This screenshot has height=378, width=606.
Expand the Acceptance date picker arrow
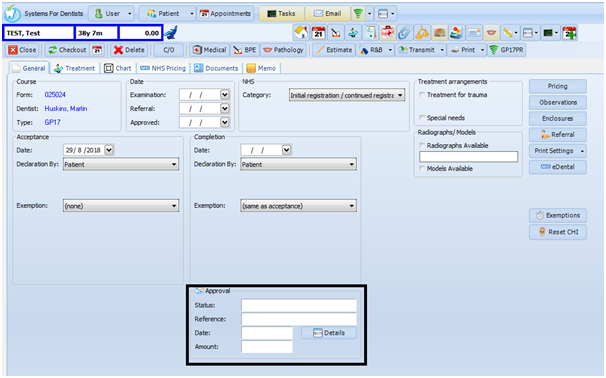pos(109,150)
